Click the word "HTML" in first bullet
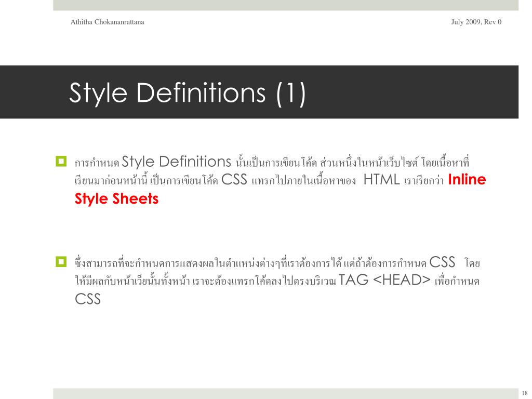The image size is (532, 399). (381, 179)
